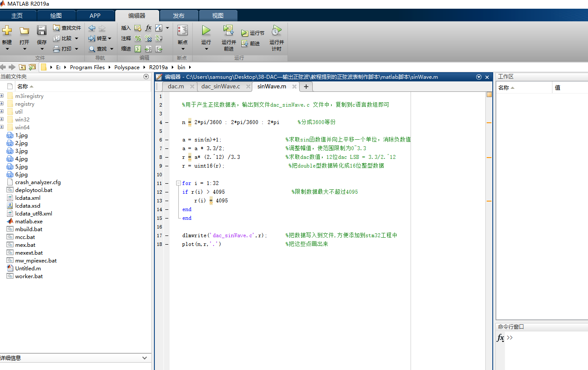Click the comment percent icon next to 注释

pyautogui.click(x=138, y=38)
